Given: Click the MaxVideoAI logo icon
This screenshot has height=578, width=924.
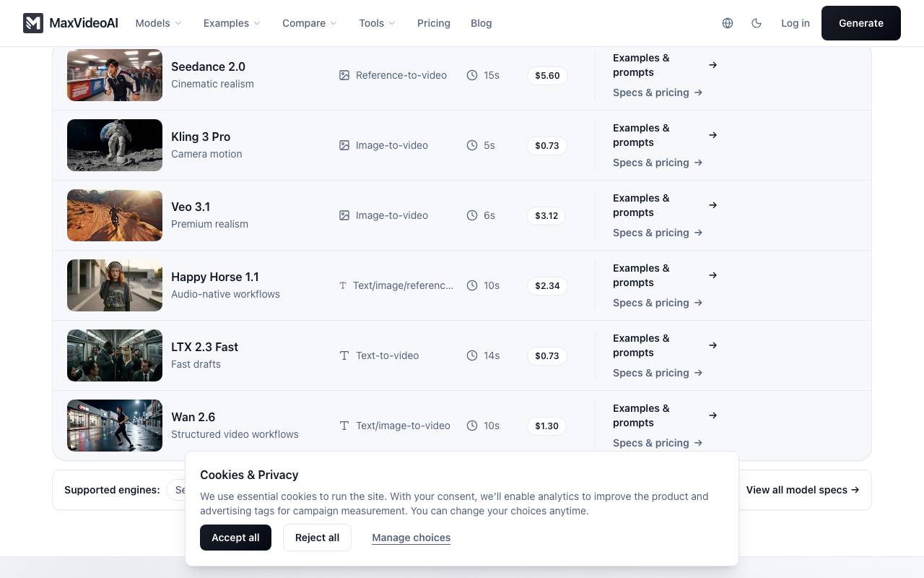Looking at the screenshot, I should tap(33, 23).
